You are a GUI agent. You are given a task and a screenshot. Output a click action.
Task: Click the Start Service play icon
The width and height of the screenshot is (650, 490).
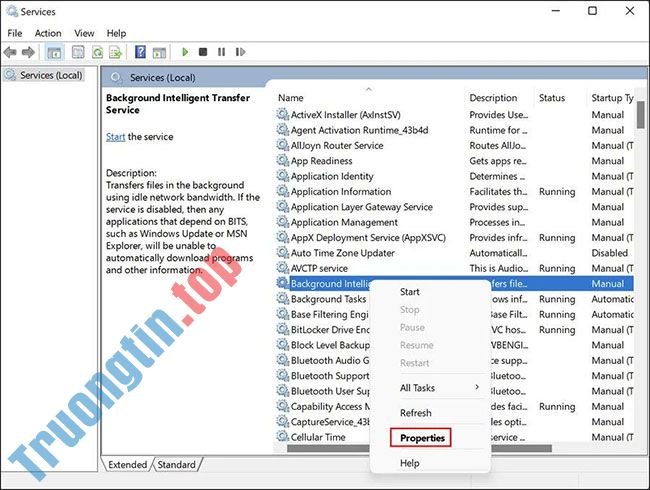[185, 52]
